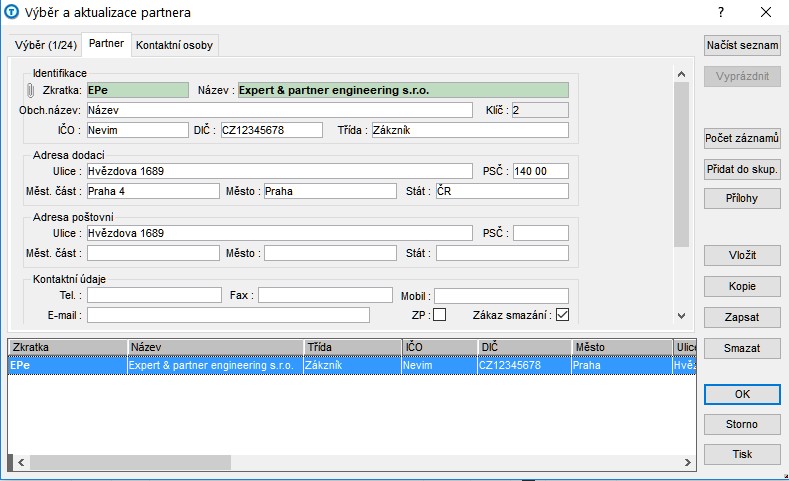Click the Nevim cell in table row
789x481 pixels.
(440, 365)
